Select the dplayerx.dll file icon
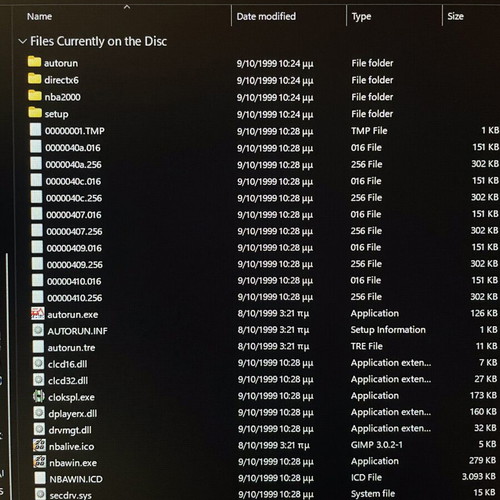Viewport: 500px width, 500px height. pyautogui.click(x=39, y=413)
